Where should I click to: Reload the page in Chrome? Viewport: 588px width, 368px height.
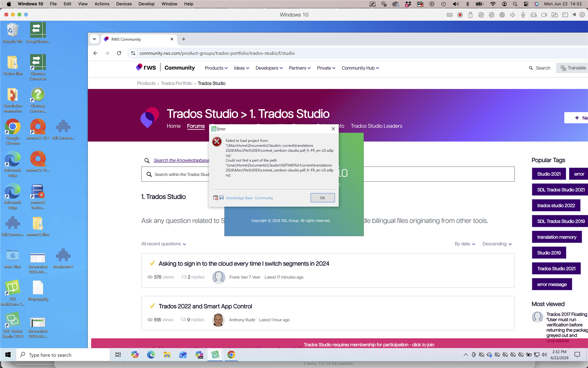[119, 53]
